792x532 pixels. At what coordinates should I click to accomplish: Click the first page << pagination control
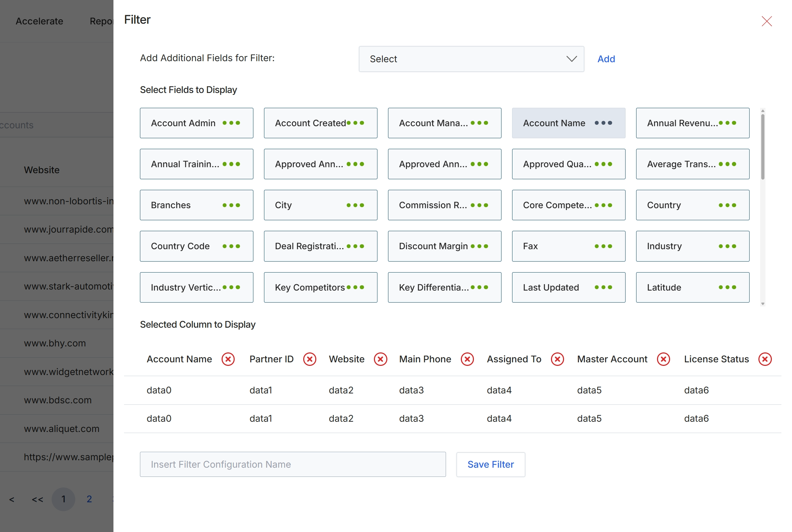[37, 499]
